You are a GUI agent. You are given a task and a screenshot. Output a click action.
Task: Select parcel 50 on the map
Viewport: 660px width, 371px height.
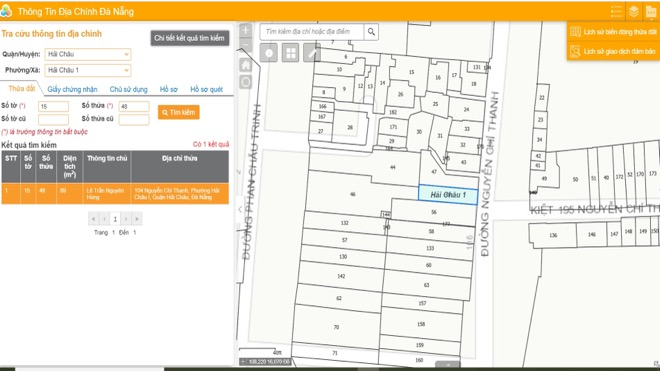pos(575,179)
